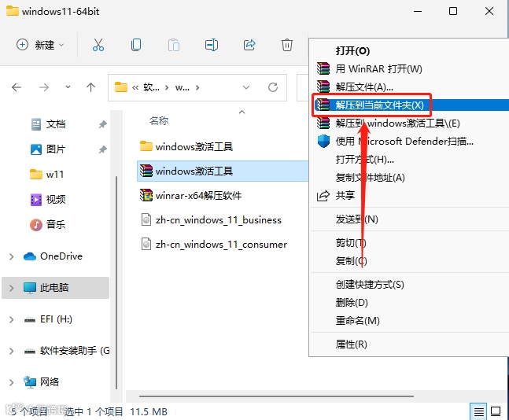Expand the 网络 tree node
The width and height of the screenshot is (509, 420).
pyautogui.click(x=11, y=382)
